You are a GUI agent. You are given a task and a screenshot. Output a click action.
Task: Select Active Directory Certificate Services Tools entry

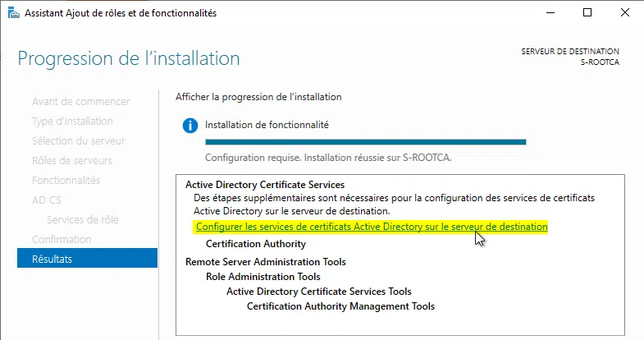point(319,292)
